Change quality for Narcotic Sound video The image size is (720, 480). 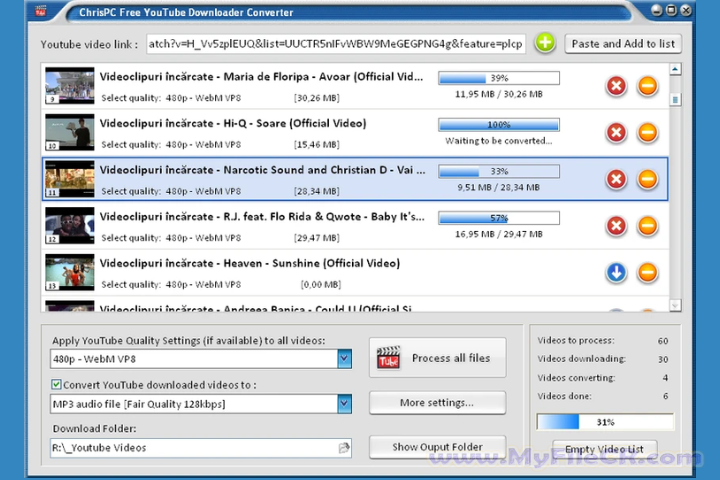[203, 191]
